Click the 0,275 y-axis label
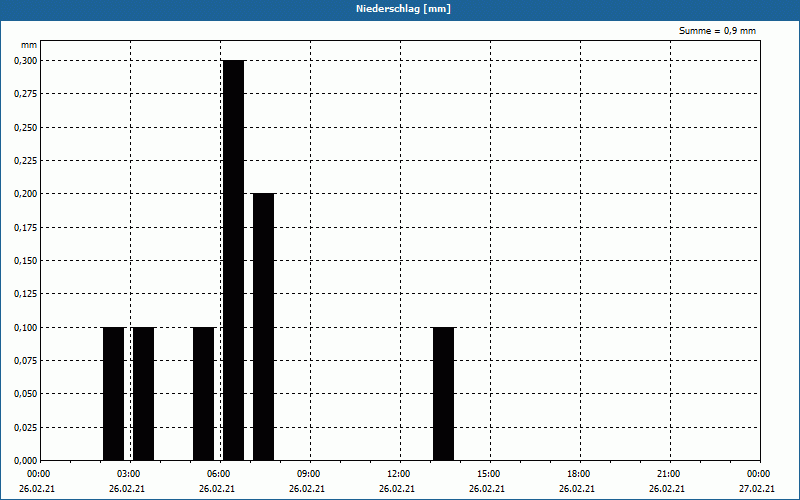 tap(26, 94)
